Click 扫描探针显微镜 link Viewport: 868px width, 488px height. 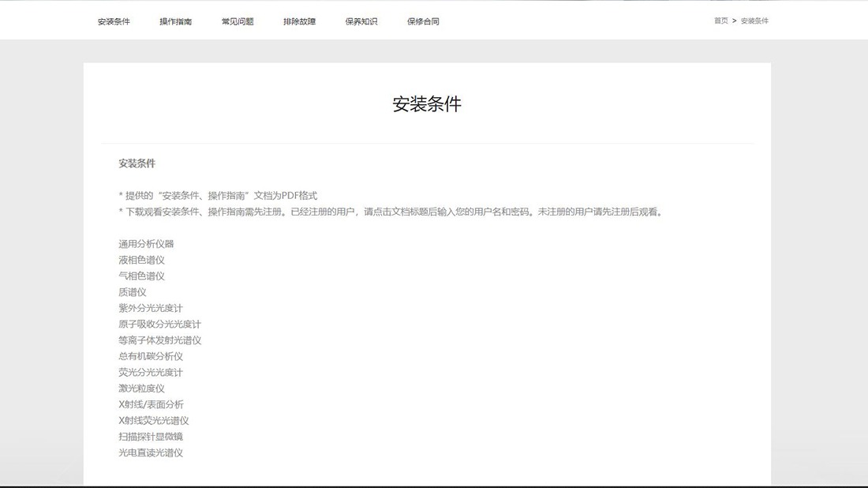click(151, 437)
